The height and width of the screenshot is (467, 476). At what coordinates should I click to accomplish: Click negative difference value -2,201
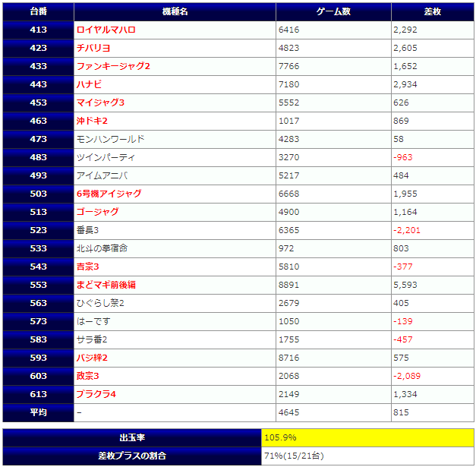pos(407,230)
